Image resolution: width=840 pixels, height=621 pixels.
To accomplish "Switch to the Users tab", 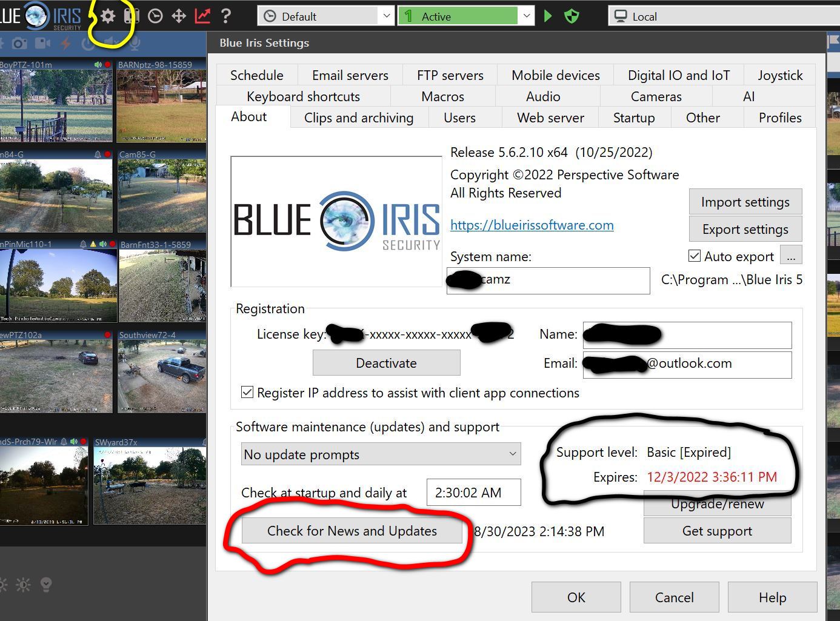I will point(460,118).
